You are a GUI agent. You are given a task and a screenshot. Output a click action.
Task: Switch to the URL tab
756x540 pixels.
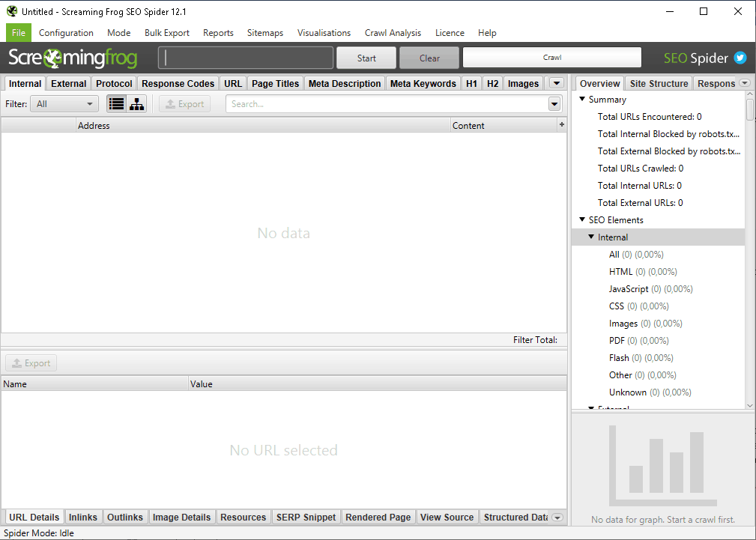(x=233, y=83)
